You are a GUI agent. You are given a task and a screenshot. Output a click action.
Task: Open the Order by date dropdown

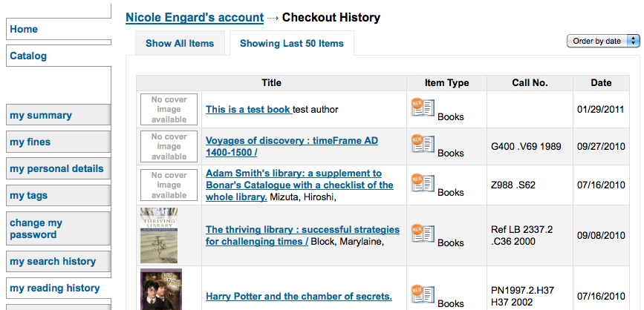coord(603,41)
